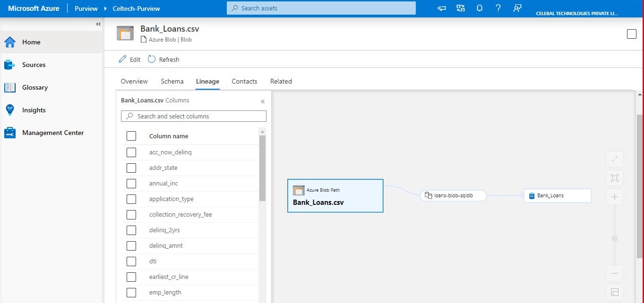Image resolution: width=644 pixels, height=303 pixels.
Task: Open the release notes megaphone icon
Action: [x=442, y=8]
